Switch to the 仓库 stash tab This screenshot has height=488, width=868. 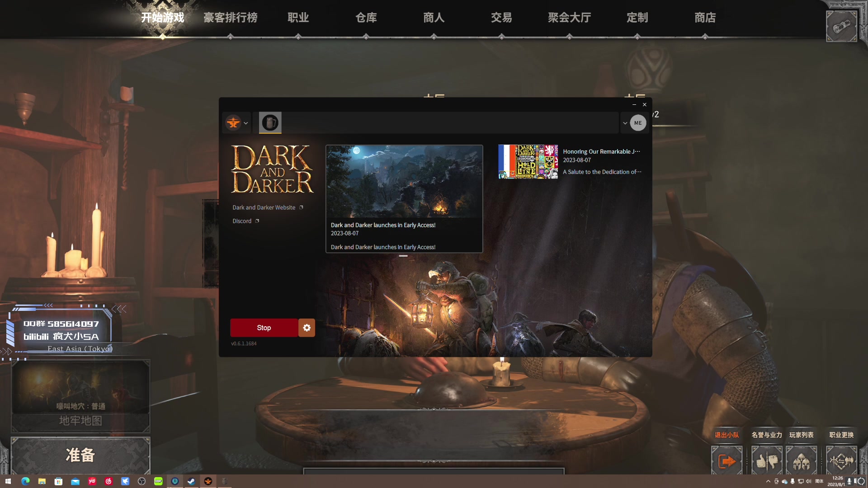click(x=366, y=18)
